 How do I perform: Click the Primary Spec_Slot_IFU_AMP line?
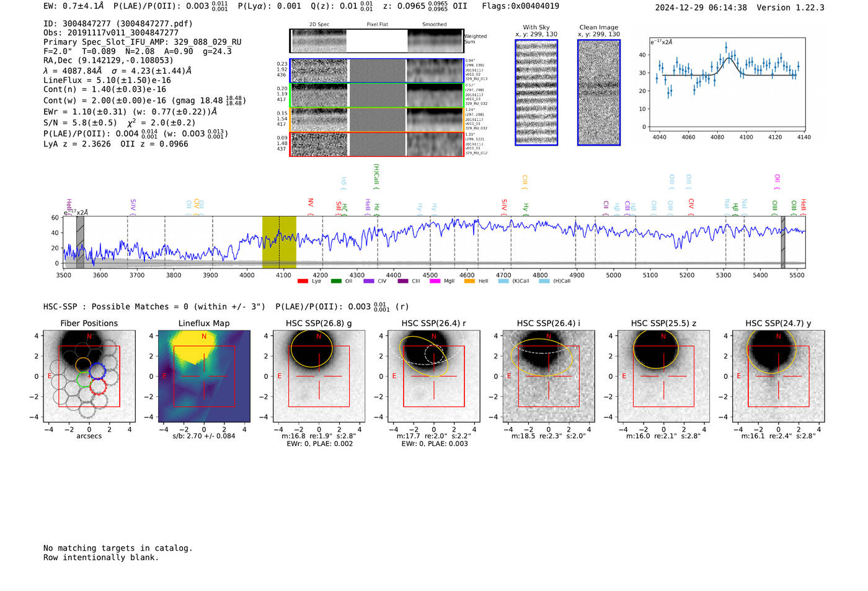tap(143, 42)
